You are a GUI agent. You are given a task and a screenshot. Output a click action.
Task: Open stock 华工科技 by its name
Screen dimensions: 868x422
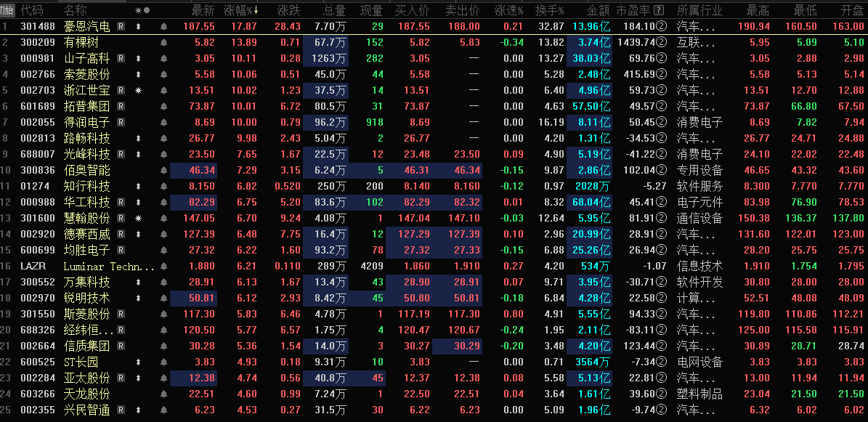pyautogui.click(x=86, y=203)
